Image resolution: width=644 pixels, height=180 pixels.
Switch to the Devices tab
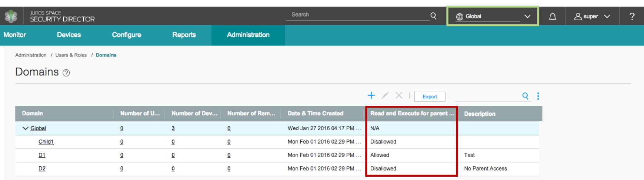tap(69, 35)
